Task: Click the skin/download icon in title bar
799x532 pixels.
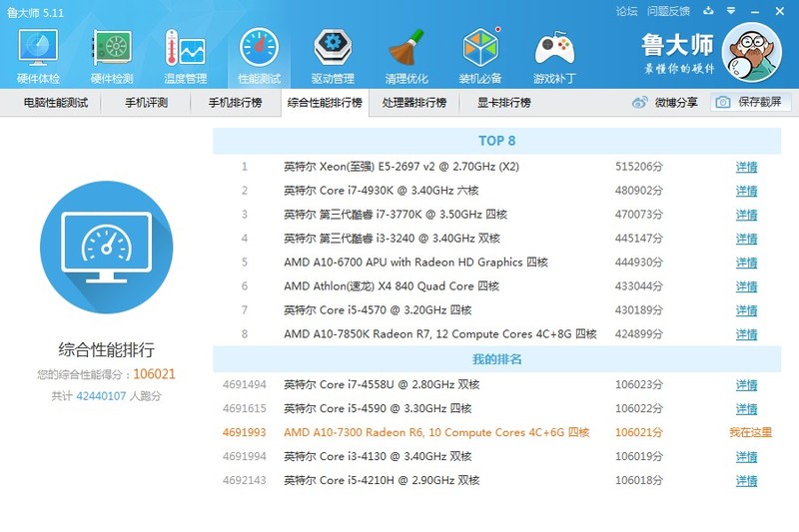Action: coord(708,11)
